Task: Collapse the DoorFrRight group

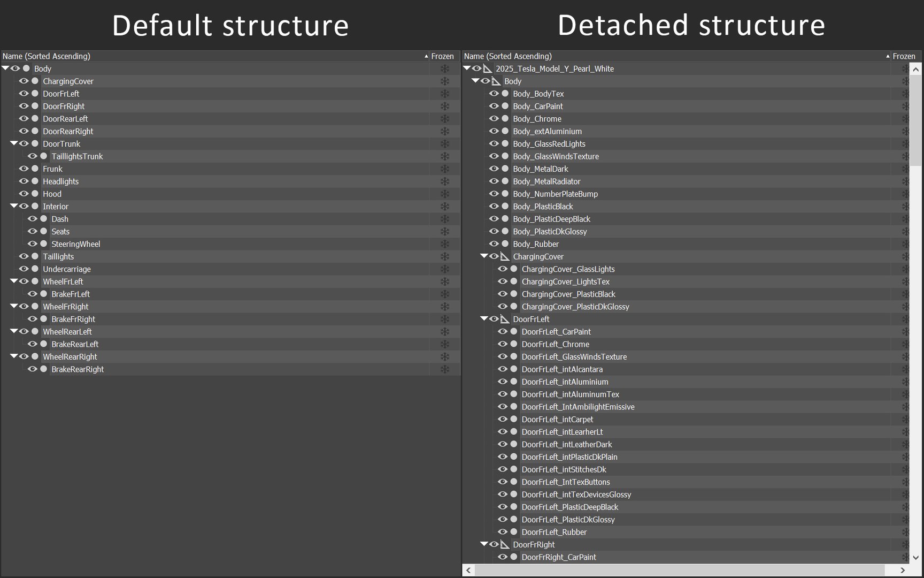Action: coord(484,544)
